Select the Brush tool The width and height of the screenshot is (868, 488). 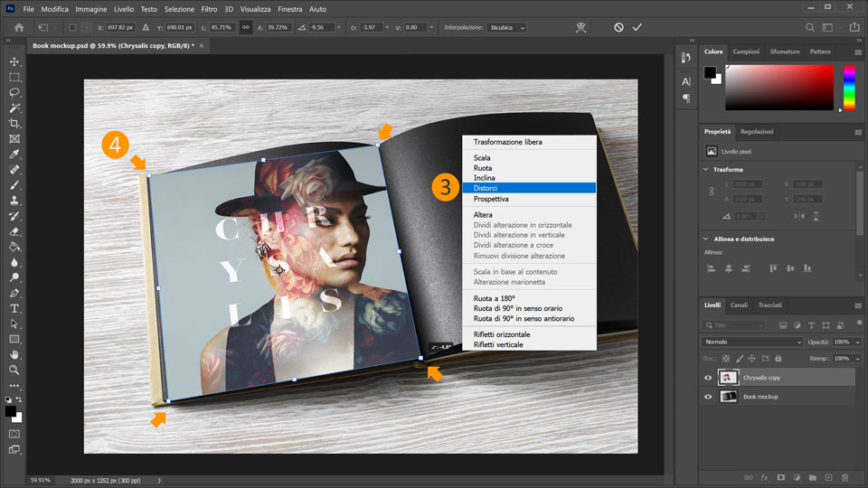14,185
